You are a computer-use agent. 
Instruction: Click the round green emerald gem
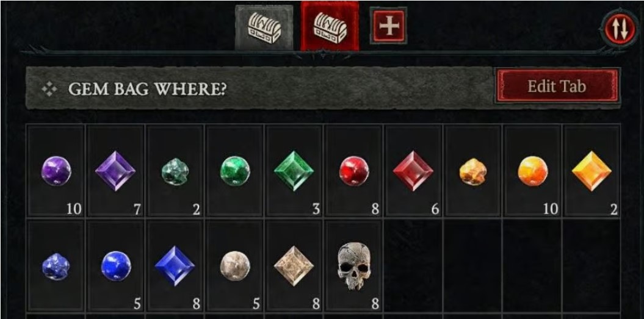click(234, 171)
